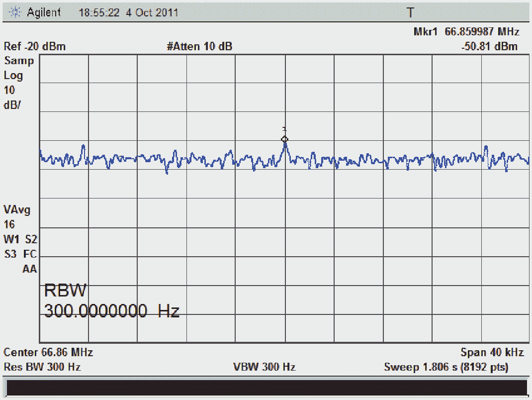This screenshot has height=400, width=532.
Task: Click the W1 S2 trace status indicator
Action: [x=20, y=239]
